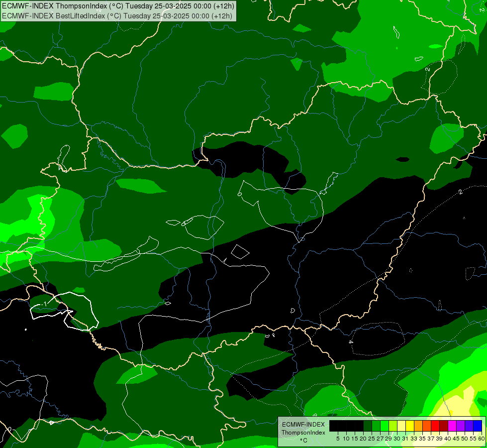
Task: Select the lime 29–30 legend swatch
Action: (x=393, y=426)
